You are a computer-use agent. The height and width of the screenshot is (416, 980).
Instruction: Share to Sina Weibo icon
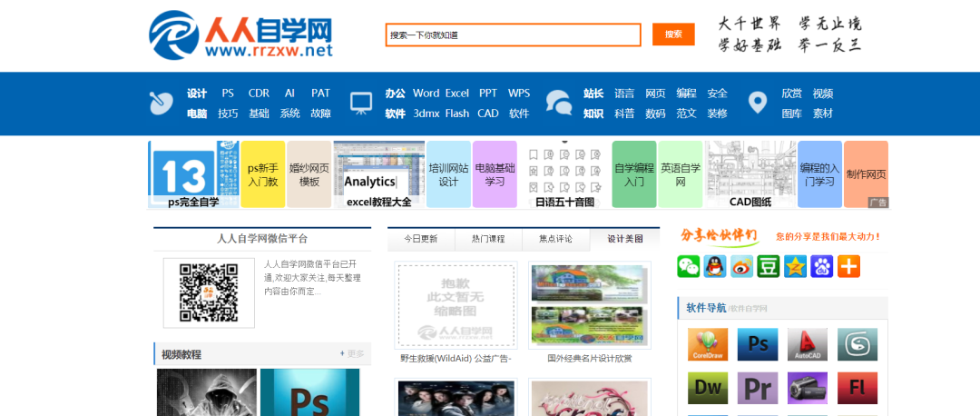click(742, 266)
